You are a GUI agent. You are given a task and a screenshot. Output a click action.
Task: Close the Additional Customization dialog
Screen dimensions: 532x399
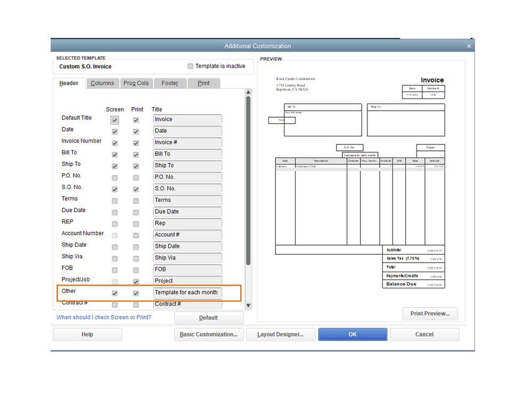tap(469, 46)
